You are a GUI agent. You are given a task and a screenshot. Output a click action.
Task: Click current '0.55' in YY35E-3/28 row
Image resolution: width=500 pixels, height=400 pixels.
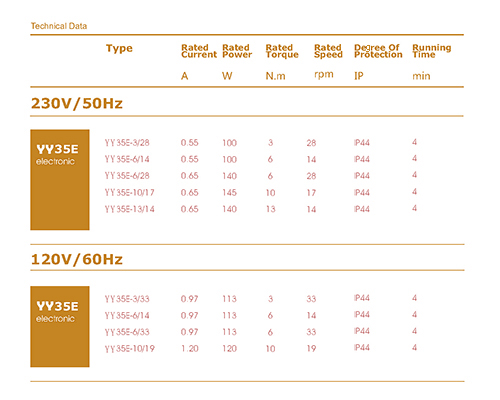190,143
